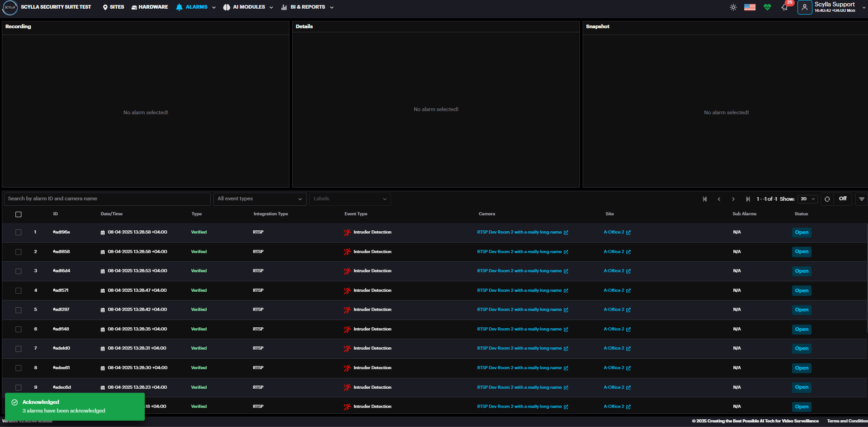Open the BI & Reports menu

pyautogui.click(x=307, y=7)
